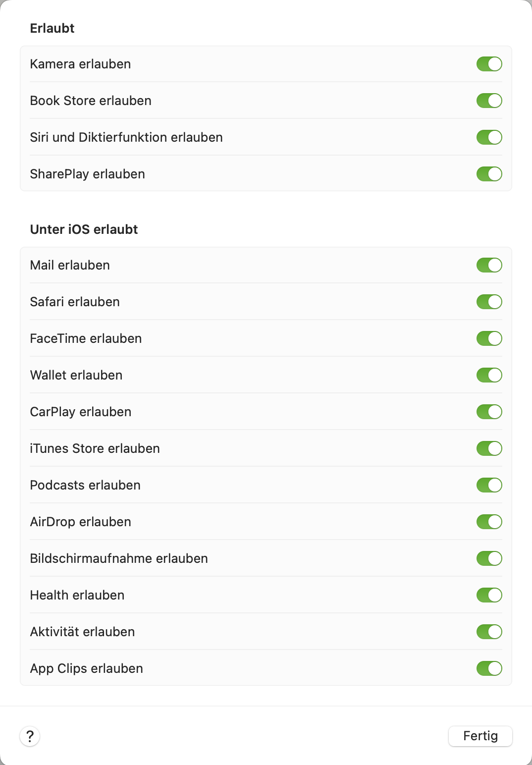Click the Fertig button

tap(480, 736)
